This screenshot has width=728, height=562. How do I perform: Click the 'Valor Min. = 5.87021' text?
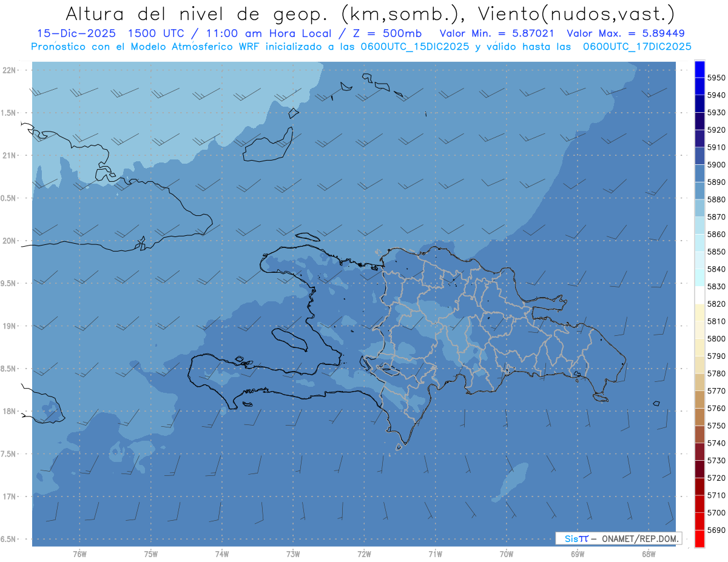click(x=497, y=34)
